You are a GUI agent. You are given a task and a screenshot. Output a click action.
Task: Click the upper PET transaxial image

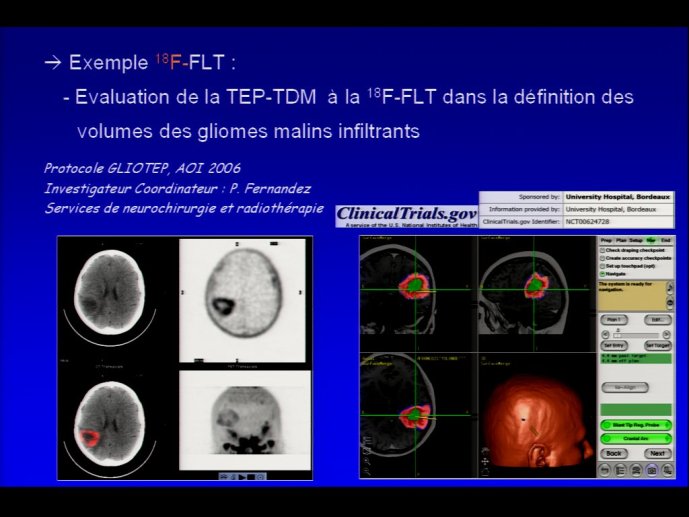tap(242, 301)
